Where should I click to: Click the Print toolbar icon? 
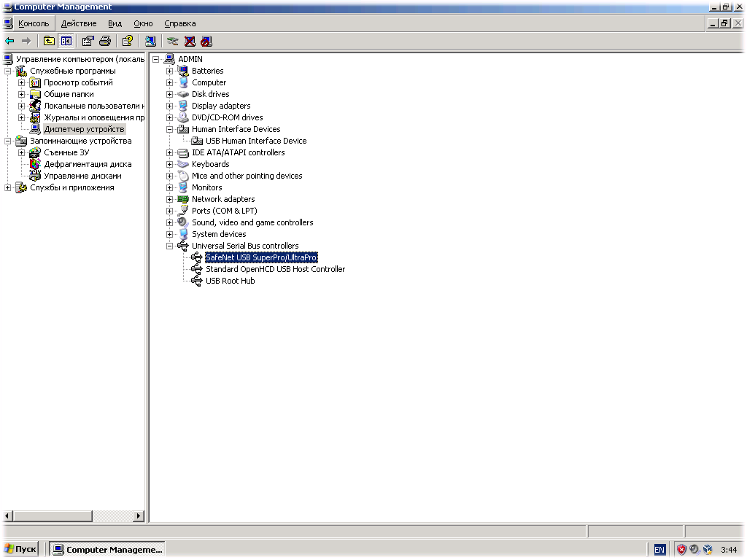click(105, 42)
